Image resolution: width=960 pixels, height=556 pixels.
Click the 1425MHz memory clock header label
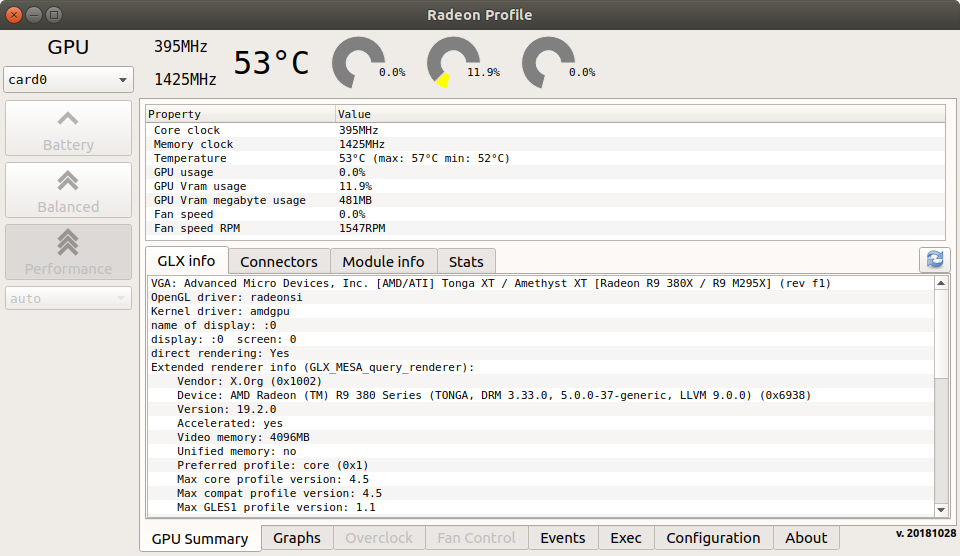pos(185,80)
